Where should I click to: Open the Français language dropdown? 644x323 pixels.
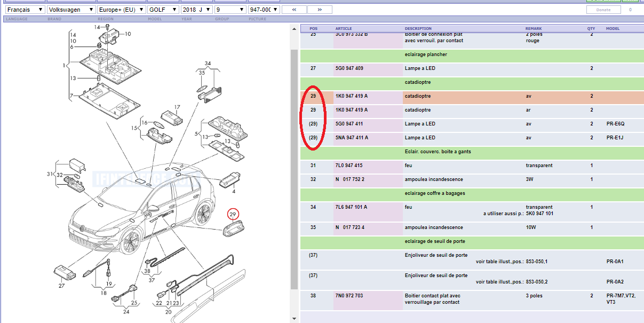24,10
